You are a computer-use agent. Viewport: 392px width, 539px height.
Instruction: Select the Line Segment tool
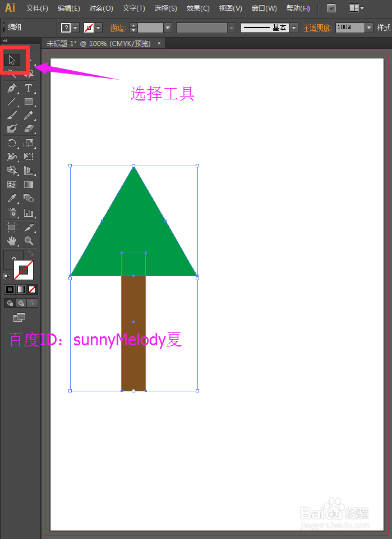click(x=12, y=102)
